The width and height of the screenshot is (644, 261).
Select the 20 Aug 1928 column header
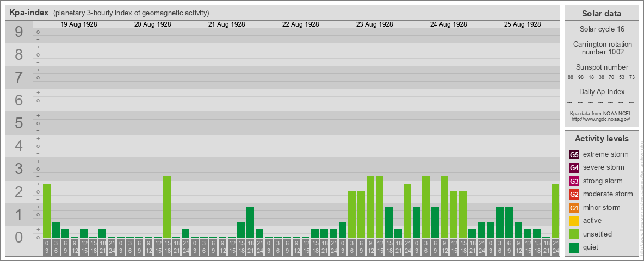[153, 24]
